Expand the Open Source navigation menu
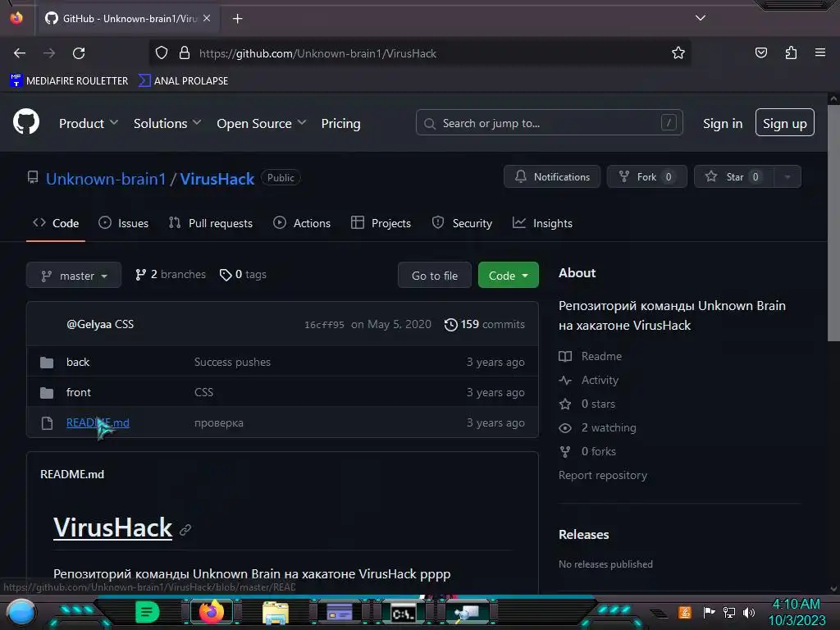840x630 pixels. [262, 123]
